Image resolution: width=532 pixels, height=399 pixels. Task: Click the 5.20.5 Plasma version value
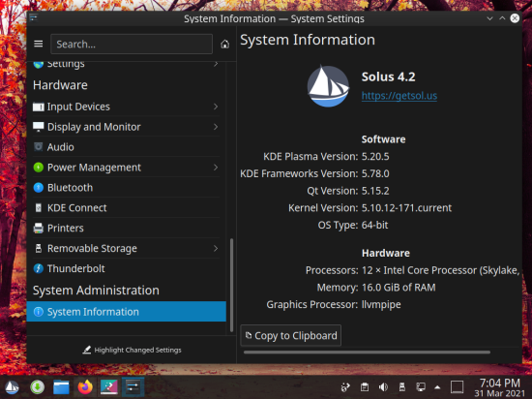375,157
